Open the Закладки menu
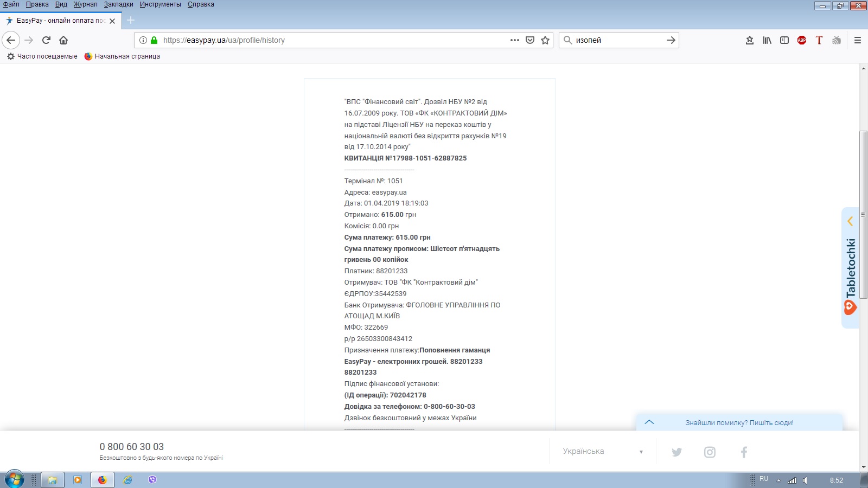This screenshot has height=488, width=868. pos(119,4)
